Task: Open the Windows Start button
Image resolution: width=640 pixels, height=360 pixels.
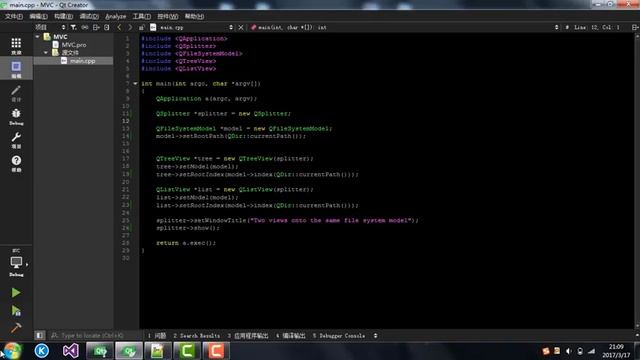Action: tap(12, 351)
